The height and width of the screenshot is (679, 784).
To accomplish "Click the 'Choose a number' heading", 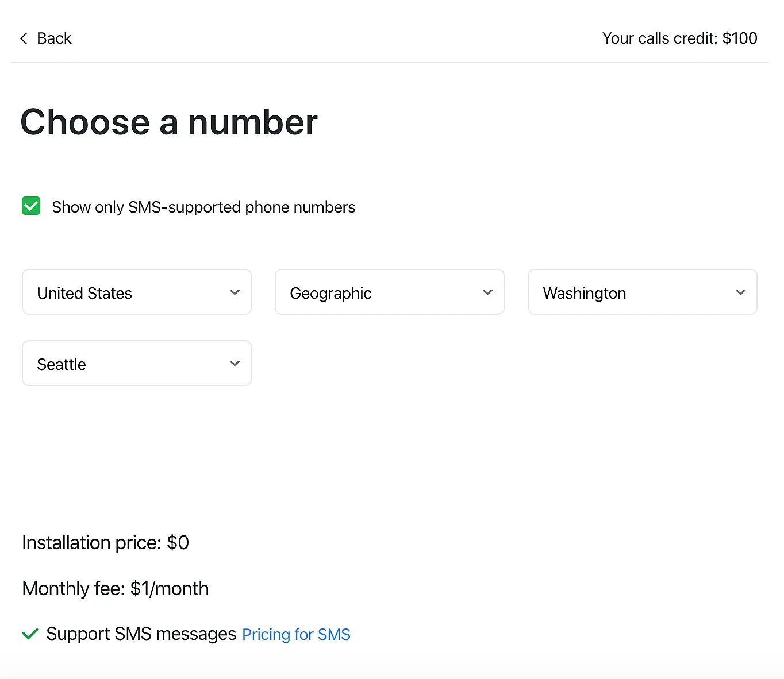I will coord(169,122).
